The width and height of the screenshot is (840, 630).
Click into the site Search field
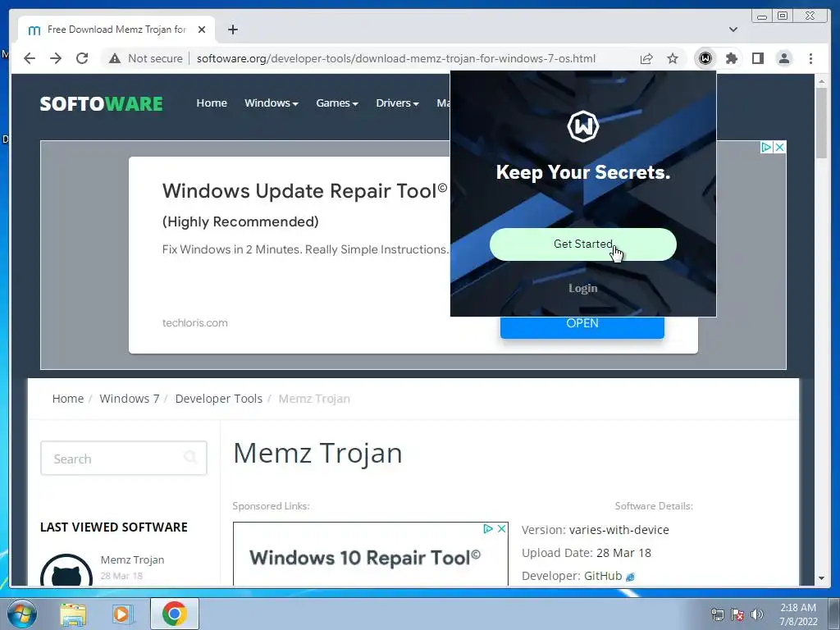[x=124, y=458]
